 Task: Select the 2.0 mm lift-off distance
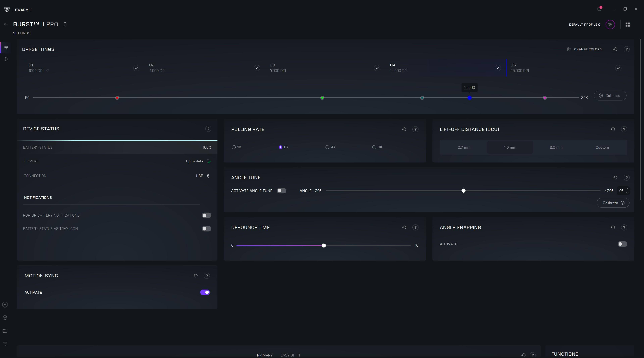pos(556,147)
